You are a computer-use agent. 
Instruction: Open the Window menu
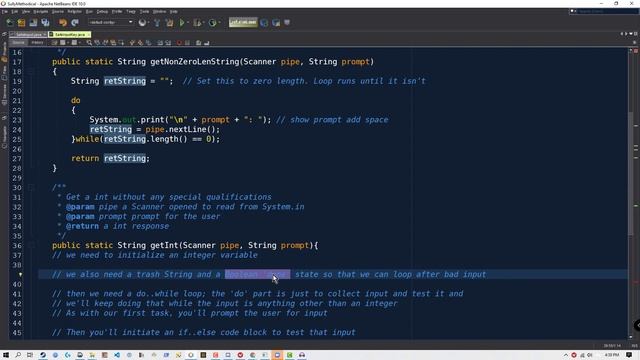(159, 11)
